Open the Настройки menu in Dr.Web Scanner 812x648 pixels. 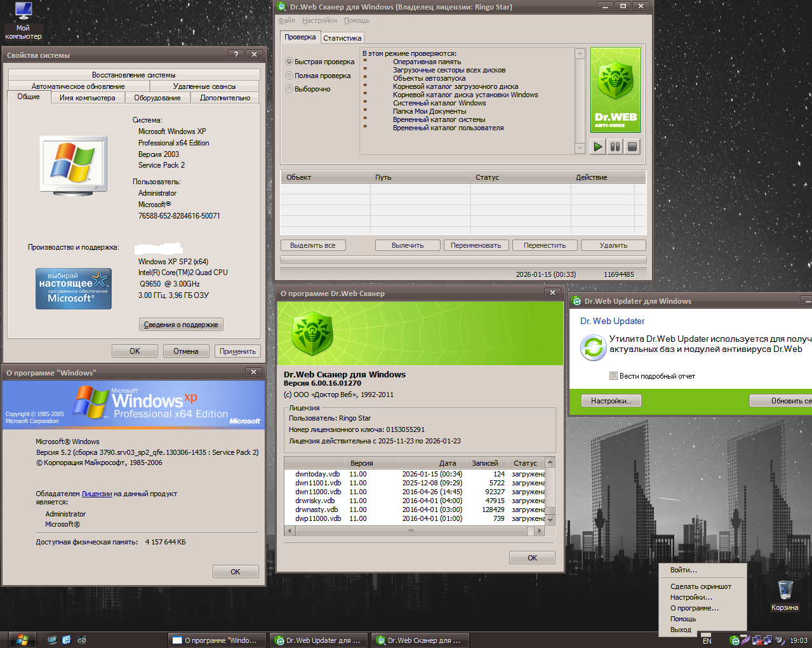[319, 20]
